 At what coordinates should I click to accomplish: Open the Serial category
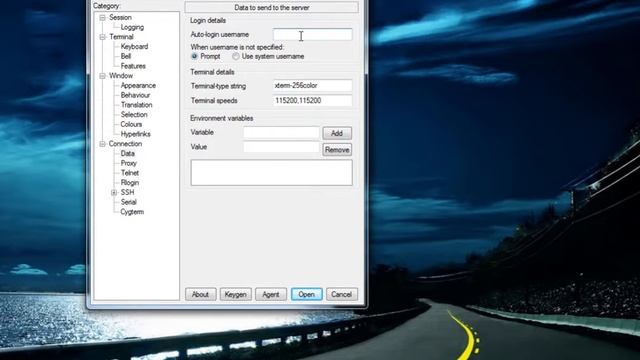[x=129, y=202]
